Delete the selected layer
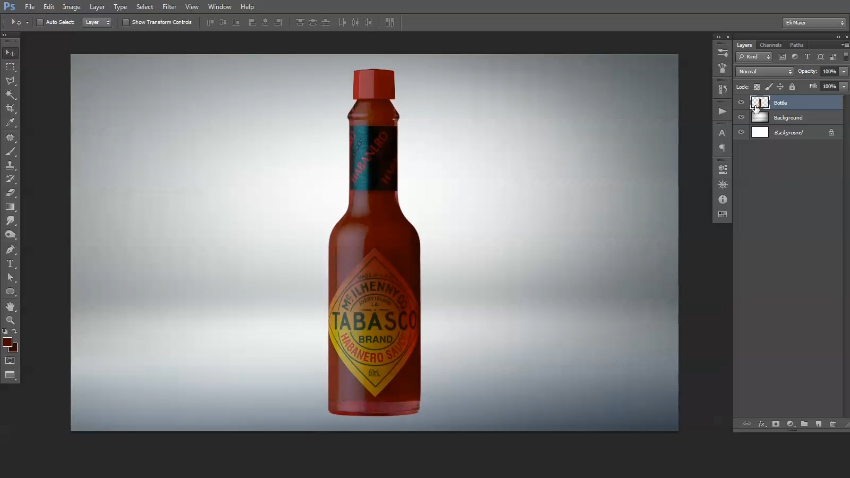Screen dimensions: 850x478 coord(833,424)
